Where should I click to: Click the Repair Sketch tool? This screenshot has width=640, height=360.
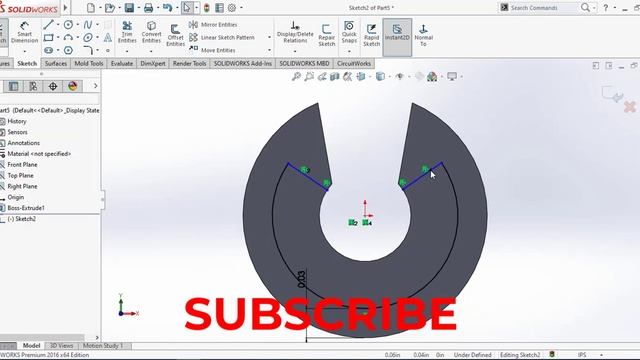coord(327,35)
